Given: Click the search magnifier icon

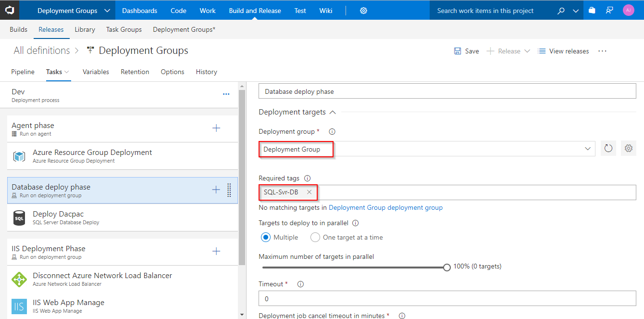Looking at the screenshot, I should 561,11.
